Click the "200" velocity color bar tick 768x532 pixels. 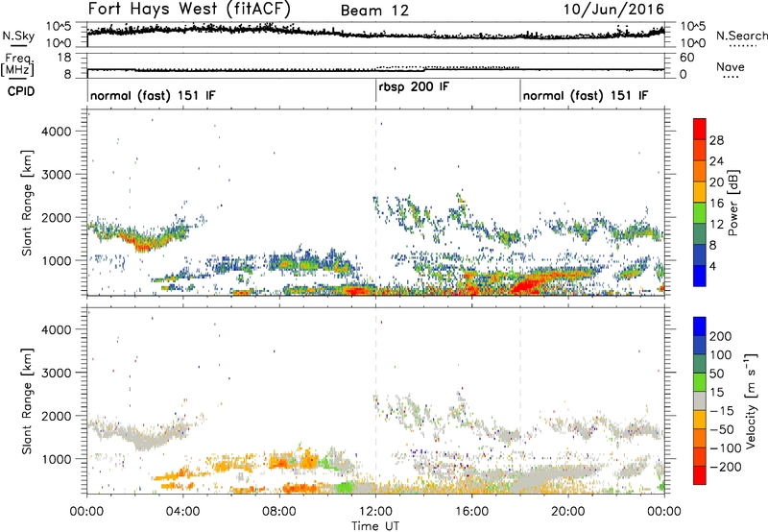(x=721, y=336)
